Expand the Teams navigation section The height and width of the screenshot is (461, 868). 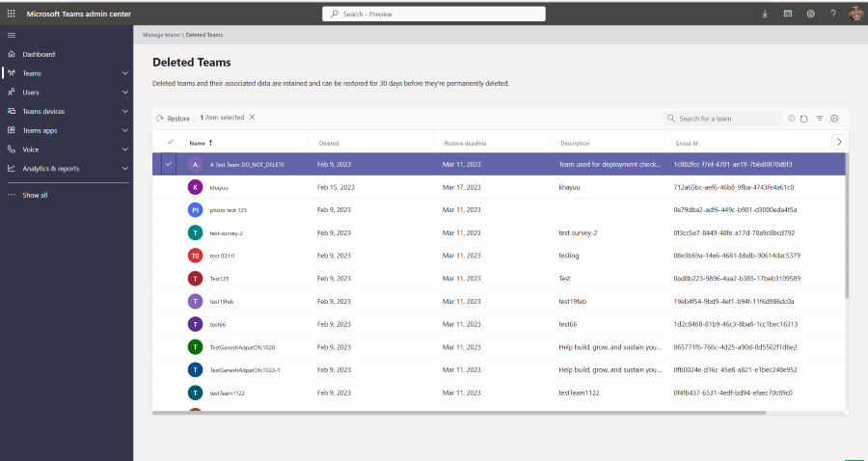pos(125,73)
